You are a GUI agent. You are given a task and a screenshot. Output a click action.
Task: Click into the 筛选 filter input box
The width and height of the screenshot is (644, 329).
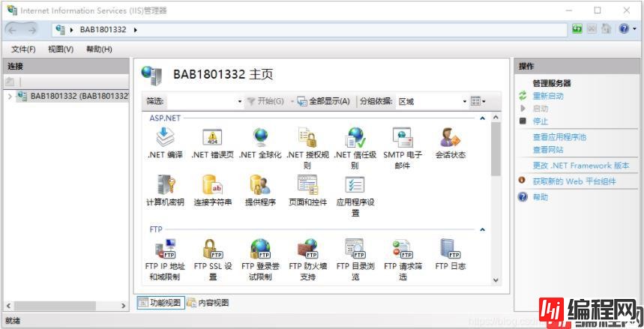200,101
